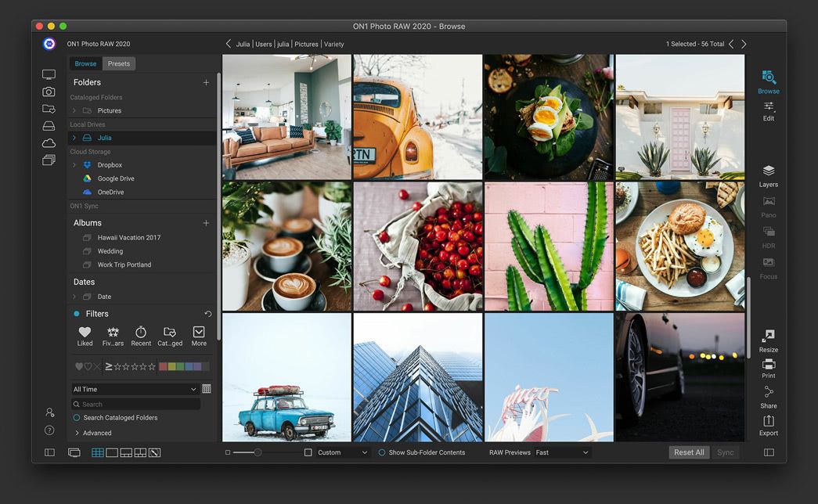
Task: Expand the Advanced filter section
Action: [x=77, y=433]
